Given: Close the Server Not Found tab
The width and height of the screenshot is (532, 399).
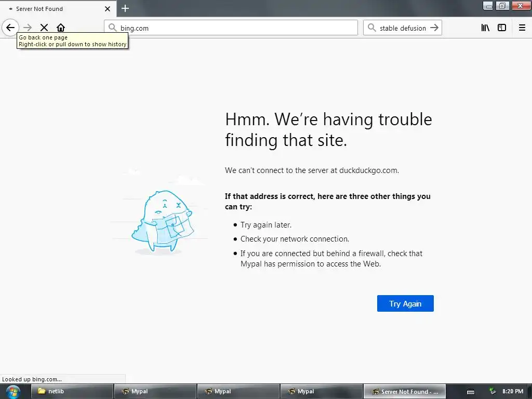Looking at the screenshot, I should (108, 9).
